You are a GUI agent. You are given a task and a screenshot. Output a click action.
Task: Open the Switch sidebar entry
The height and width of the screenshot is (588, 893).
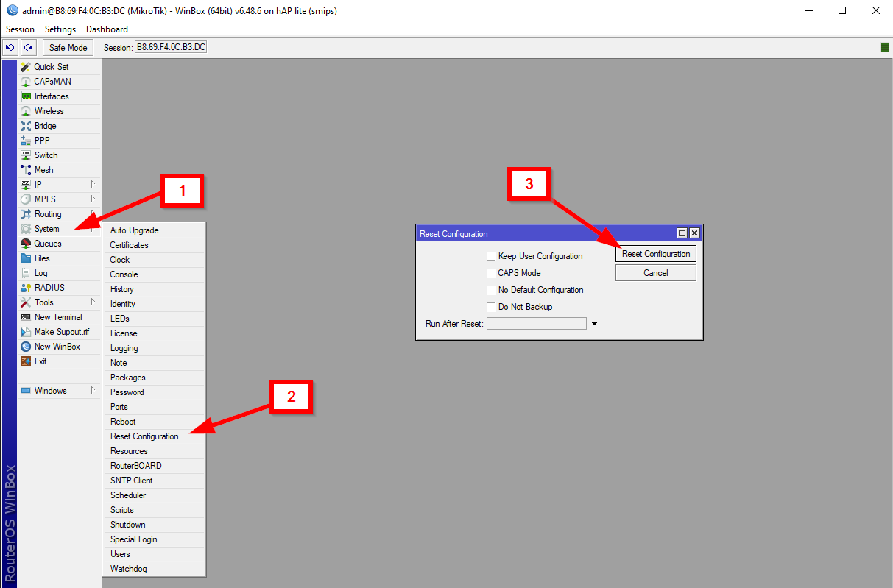click(59, 155)
